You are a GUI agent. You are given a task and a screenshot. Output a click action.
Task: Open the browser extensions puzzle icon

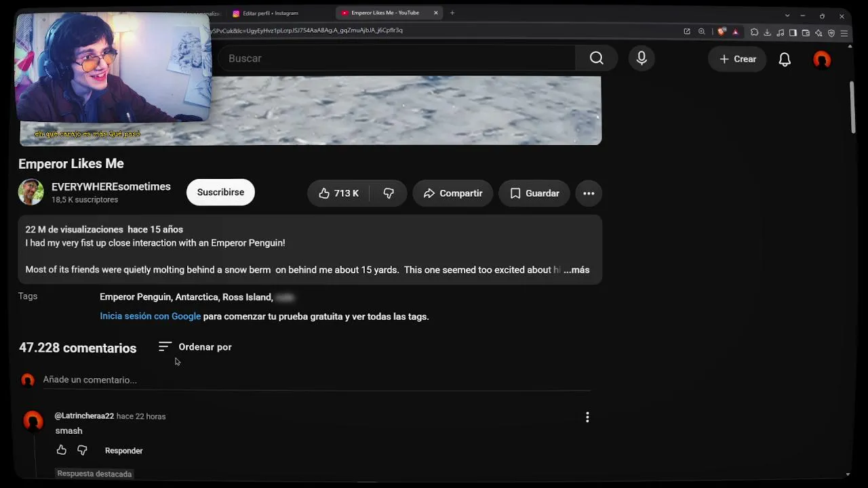[x=754, y=33]
